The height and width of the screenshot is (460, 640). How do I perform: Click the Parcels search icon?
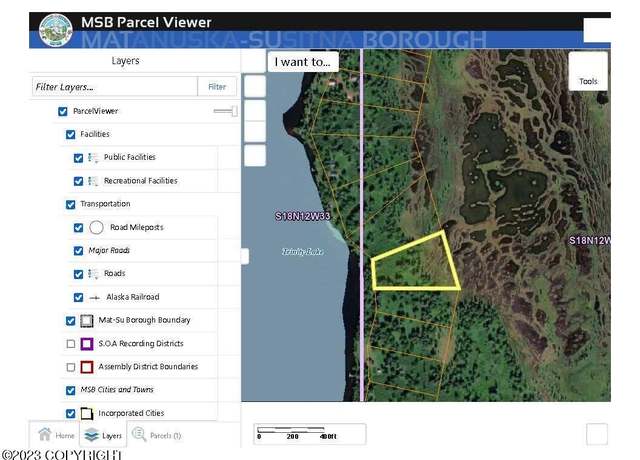[139, 434]
